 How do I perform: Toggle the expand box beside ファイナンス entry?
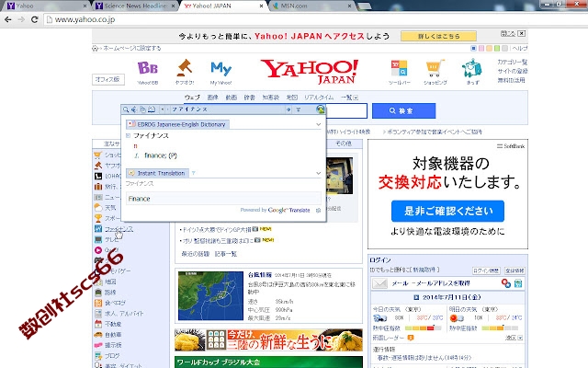129,135
